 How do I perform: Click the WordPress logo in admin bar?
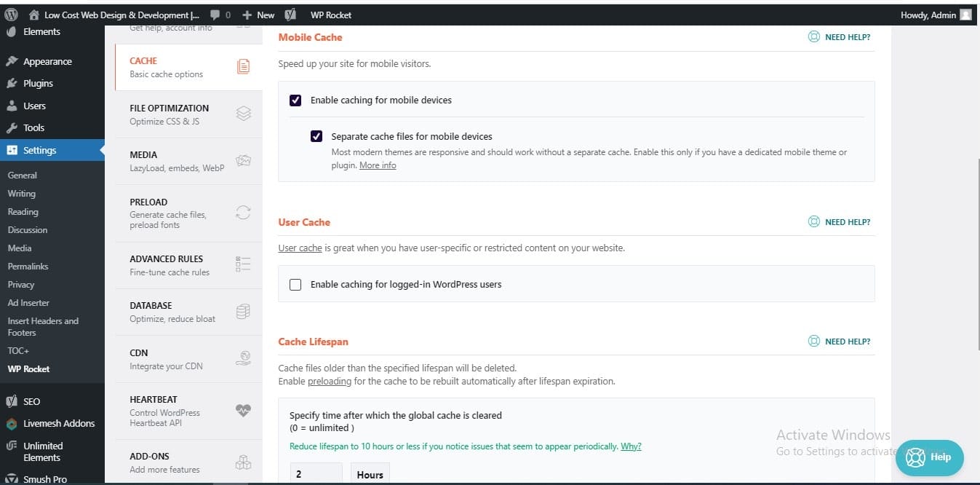coord(11,14)
